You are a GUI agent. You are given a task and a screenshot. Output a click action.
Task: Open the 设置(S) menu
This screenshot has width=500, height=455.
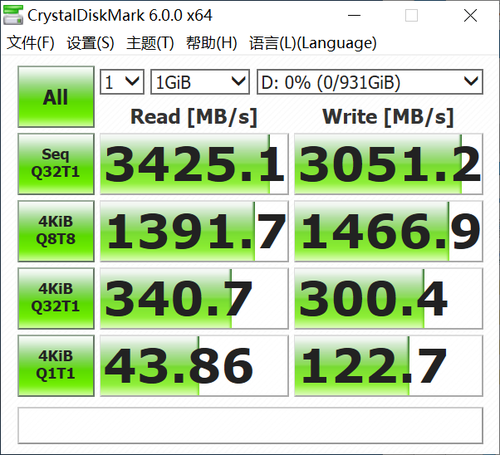pyautogui.click(x=90, y=43)
